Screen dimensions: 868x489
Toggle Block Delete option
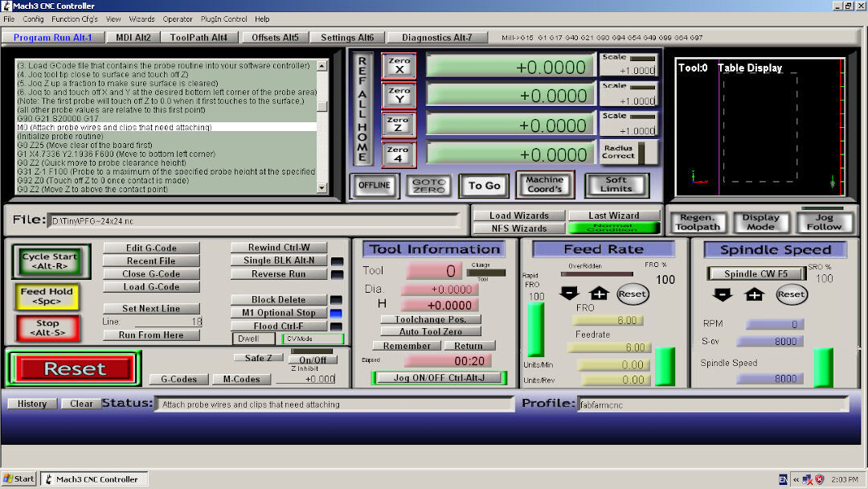click(278, 300)
